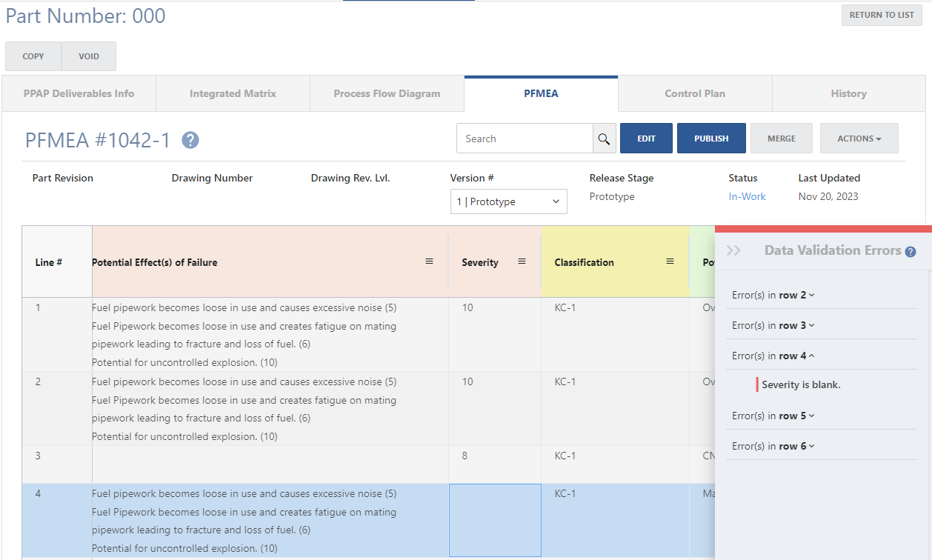Open Severity column menu icon
Image resolution: width=932 pixels, height=560 pixels.
pos(522,261)
